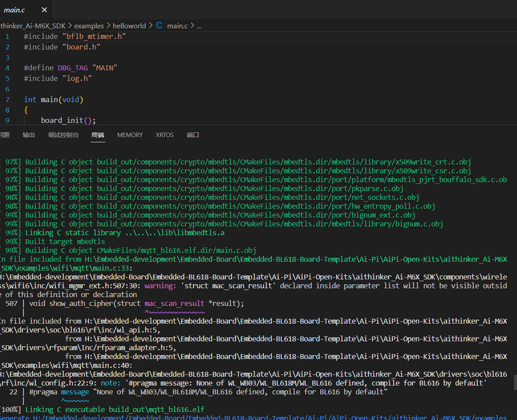This screenshot has width=517, height=420.
Task: Click the 'warning:' text in terminal
Action: (160, 286)
